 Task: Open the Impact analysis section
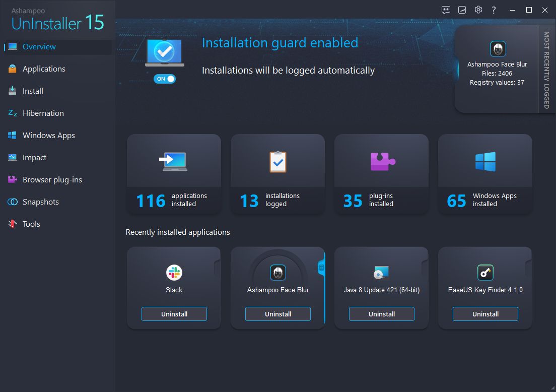tap(34, 157)
